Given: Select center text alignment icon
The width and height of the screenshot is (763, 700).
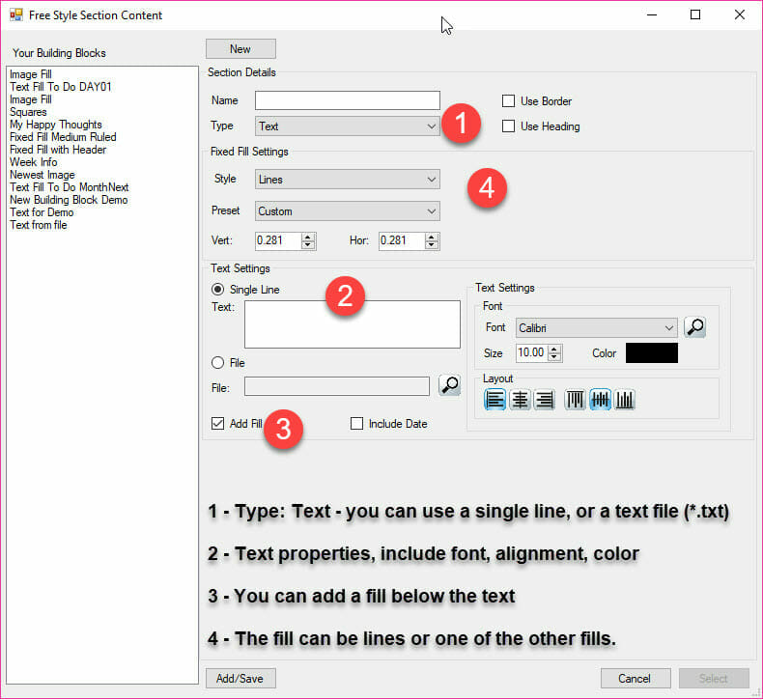Looking at the screenshot, I should coord(520,400).
